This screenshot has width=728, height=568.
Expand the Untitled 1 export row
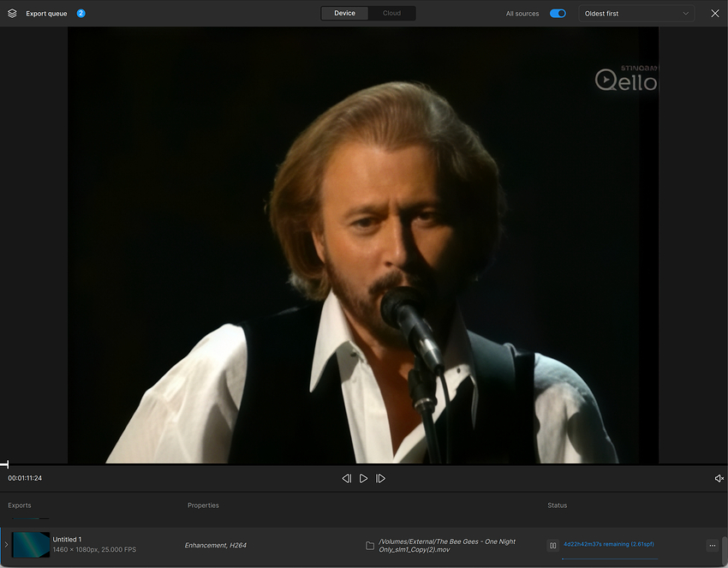tap(6, 544)
